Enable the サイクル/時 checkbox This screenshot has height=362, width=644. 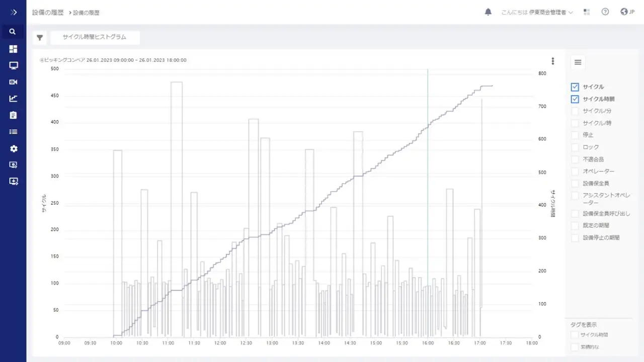pyautogui.click(x=575, y=123)
